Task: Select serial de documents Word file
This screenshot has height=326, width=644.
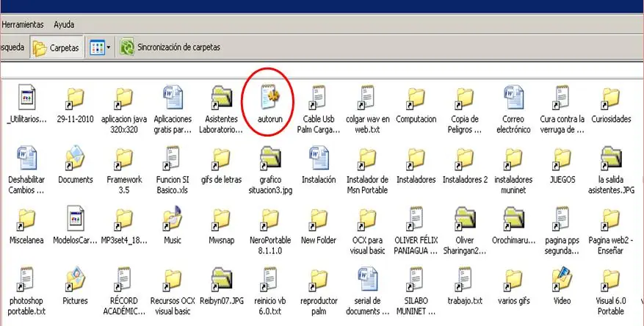Action: (368, 279)
